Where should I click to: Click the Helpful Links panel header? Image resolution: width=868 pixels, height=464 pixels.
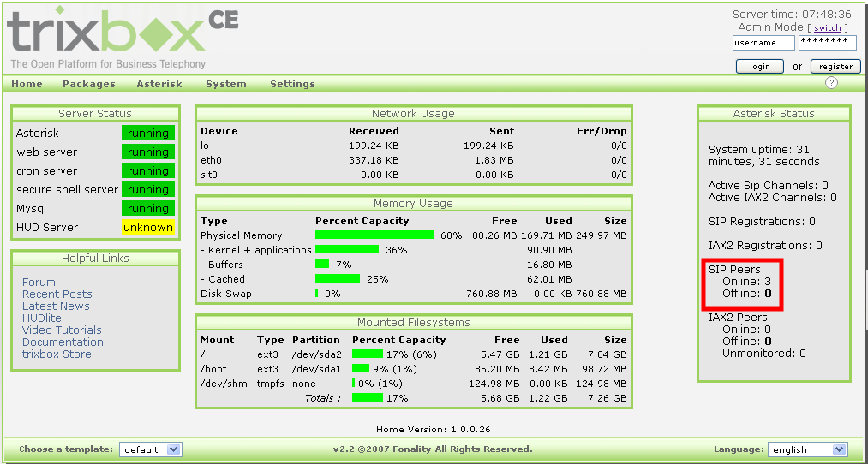(95, 259)
